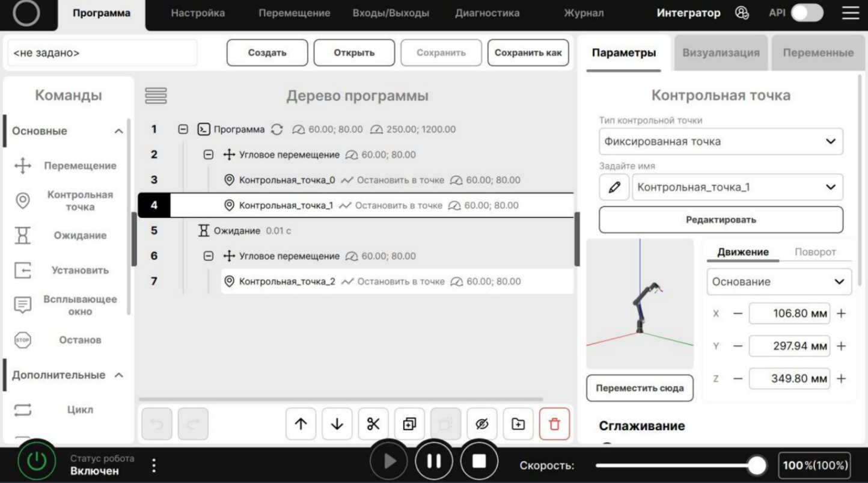Viewport: 868px width, 483px height.
Task: Decrease the X value with minus
Action: tap(738, 314)
